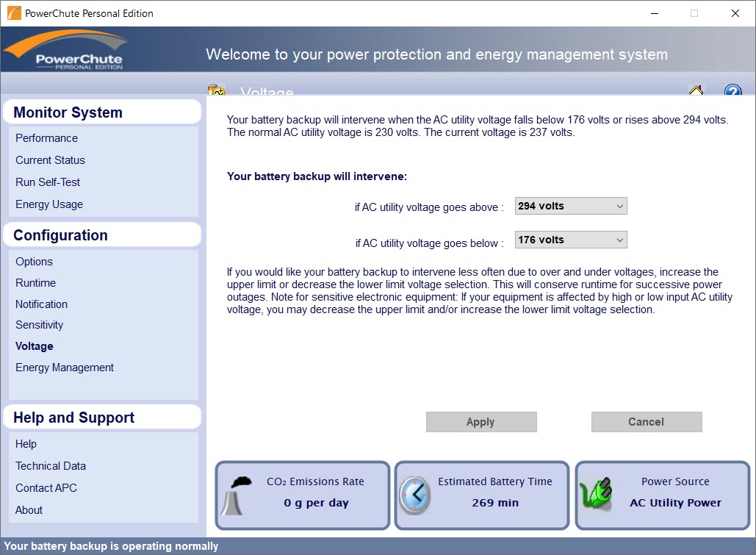
Task: Close the PowerChute Personal Edition window
Action: tap(735, 13)
